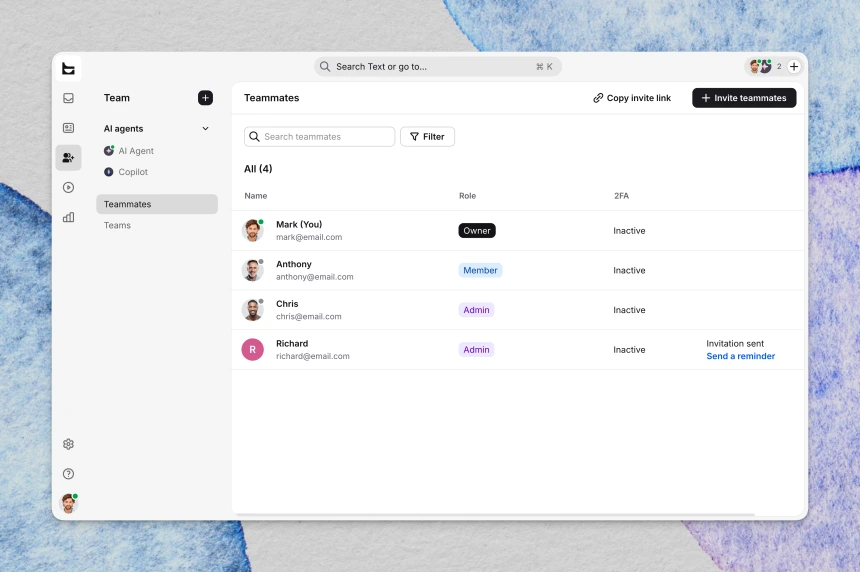Focus the Search teammates field
The image size is (860, 572).
click(x=319, y=137)
